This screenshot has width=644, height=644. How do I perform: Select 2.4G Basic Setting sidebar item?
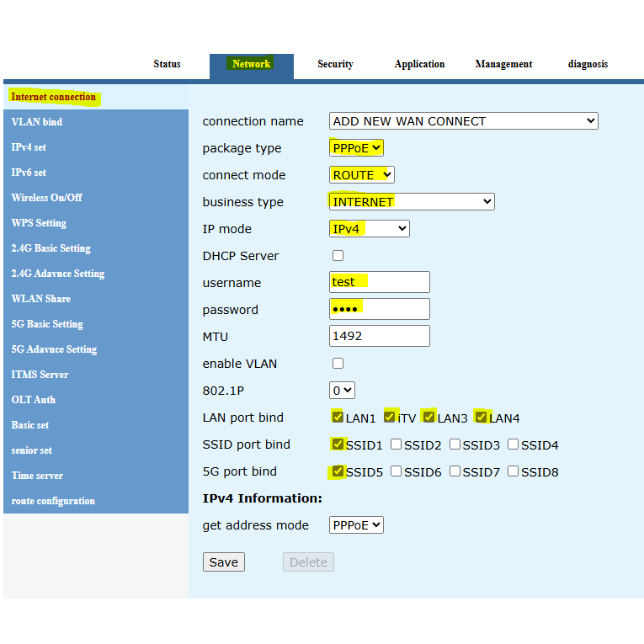tap(51, 248)
